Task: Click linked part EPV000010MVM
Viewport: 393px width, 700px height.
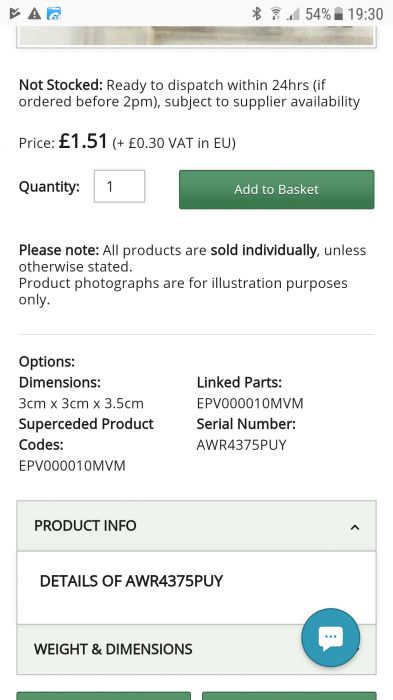Action: [250, 403]
